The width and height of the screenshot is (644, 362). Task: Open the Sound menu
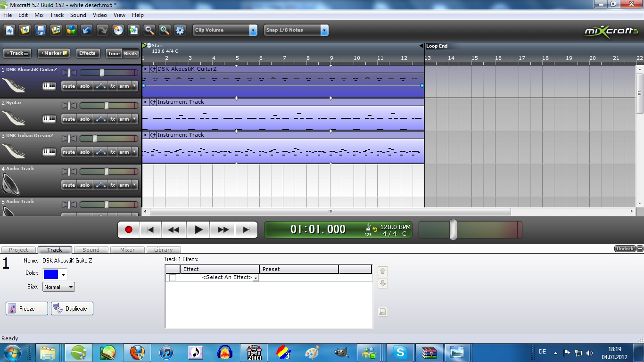click(78, 15)
